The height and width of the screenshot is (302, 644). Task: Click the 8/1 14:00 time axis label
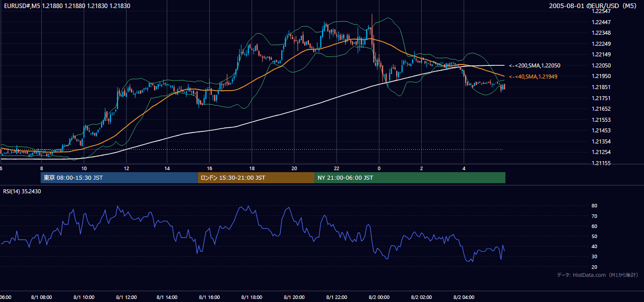tap(168, 297)
